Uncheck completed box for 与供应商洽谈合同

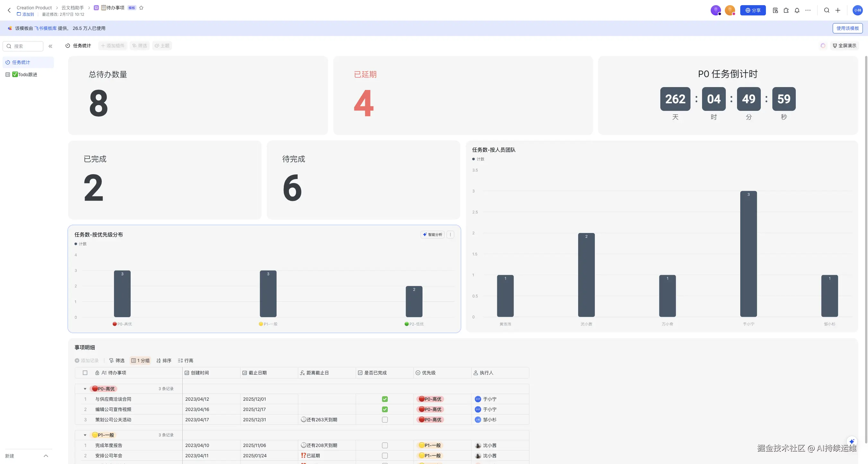tap(385, 399)
